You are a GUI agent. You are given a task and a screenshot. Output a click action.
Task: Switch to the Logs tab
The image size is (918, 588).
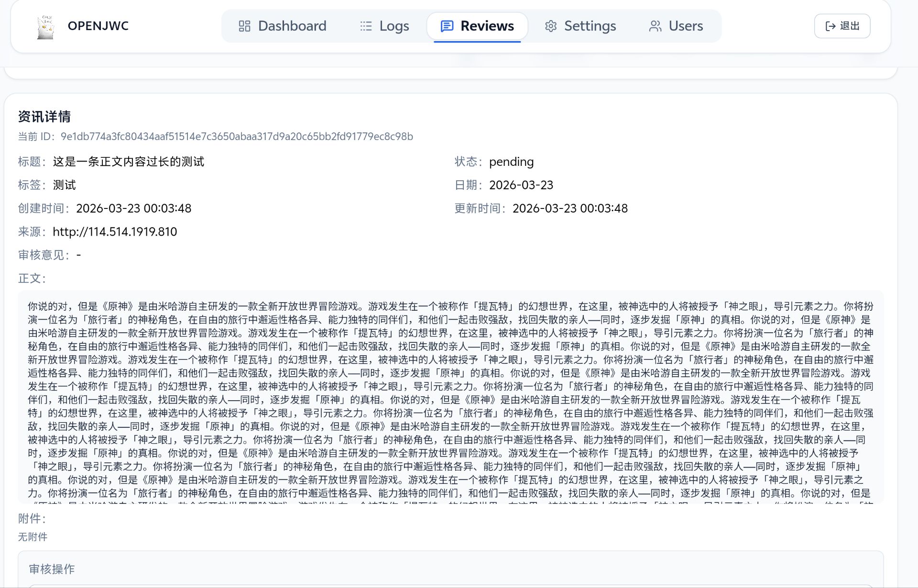[394, 26]
